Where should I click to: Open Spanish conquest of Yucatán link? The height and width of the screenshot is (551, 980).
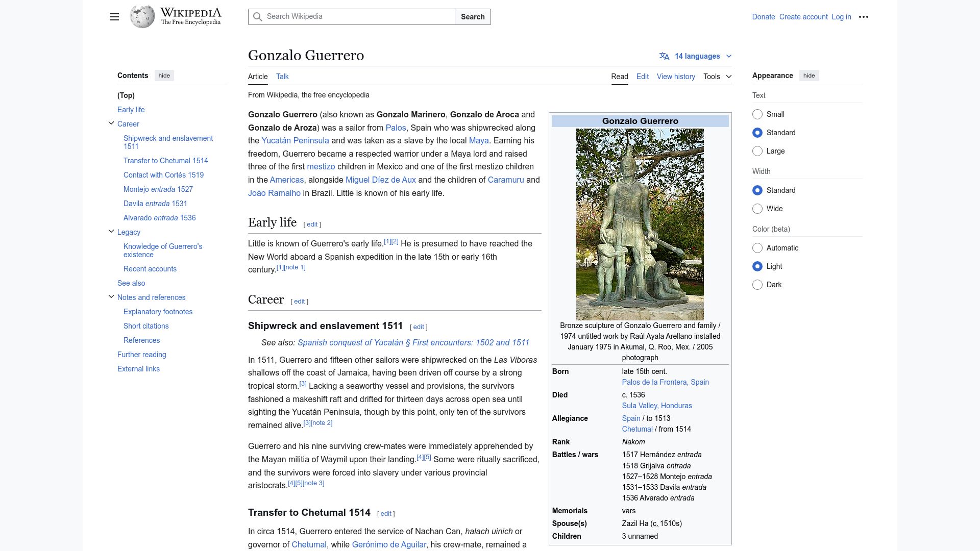413,343
